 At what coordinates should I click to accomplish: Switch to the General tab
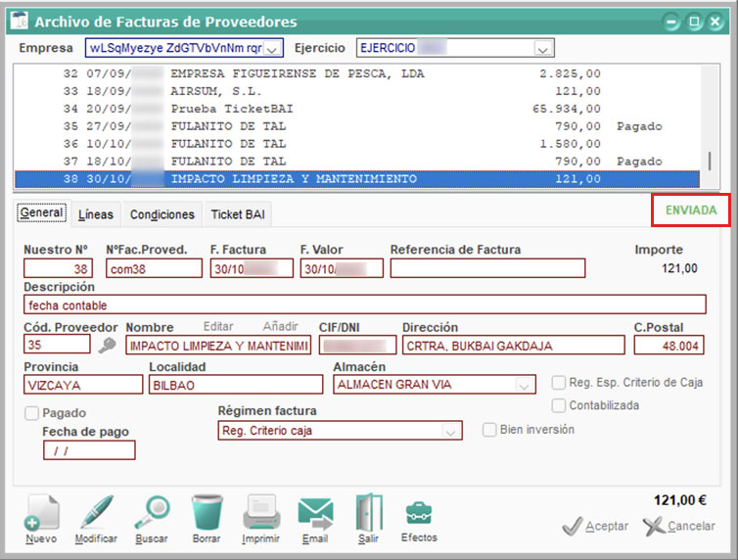point(42,213)
